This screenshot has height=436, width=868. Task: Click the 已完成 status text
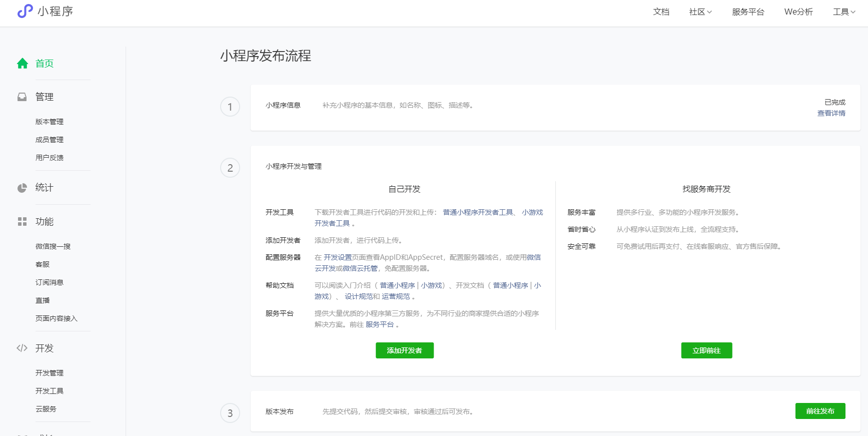[835, 102]
